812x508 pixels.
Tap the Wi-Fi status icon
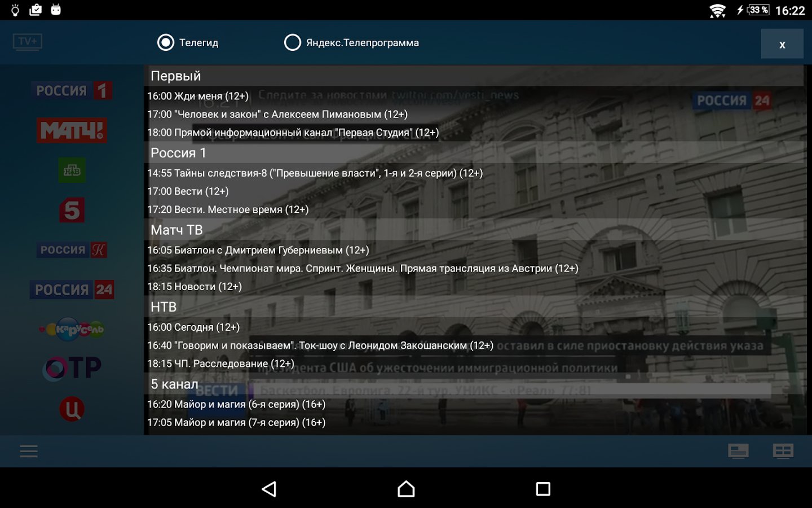click(x=717, y=11)
